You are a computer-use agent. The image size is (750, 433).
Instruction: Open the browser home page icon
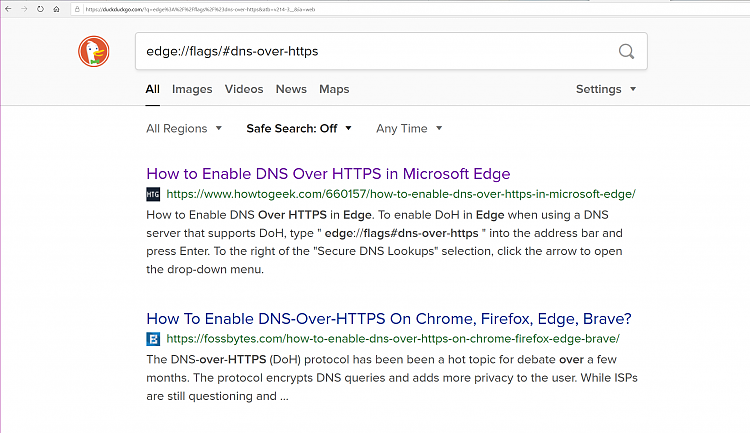click(56, 9)
